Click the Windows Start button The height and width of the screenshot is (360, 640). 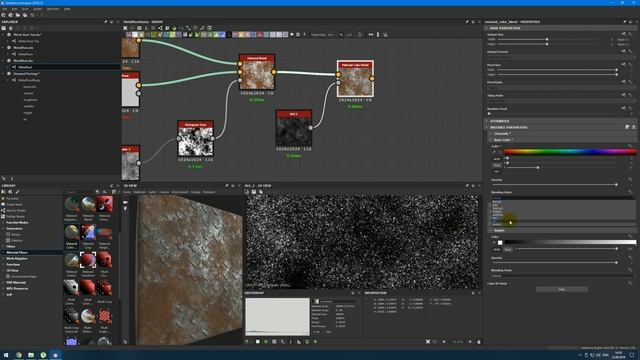(6, 355)
